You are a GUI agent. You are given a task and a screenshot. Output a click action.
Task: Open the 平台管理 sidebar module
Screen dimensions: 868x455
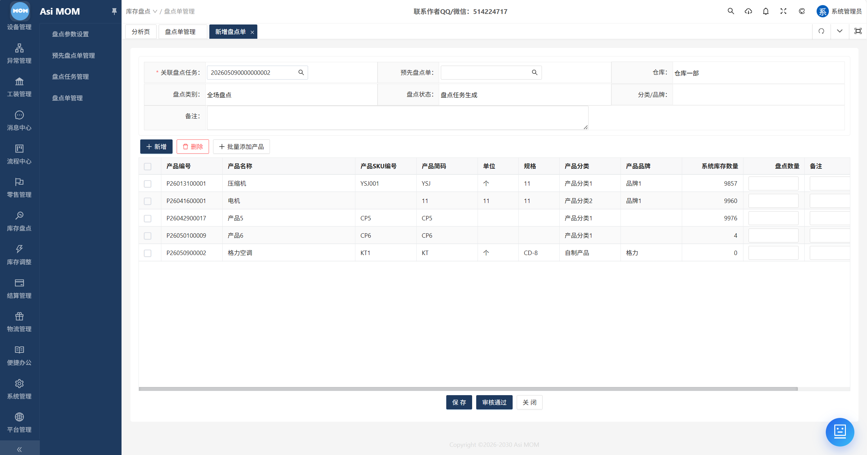(19, 423)
